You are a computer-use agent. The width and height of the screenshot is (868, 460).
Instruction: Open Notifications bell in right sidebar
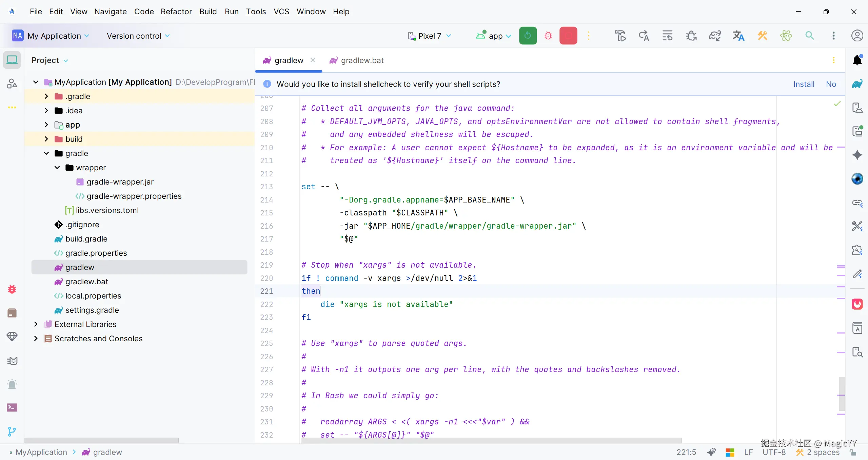(x=857, y=60)
